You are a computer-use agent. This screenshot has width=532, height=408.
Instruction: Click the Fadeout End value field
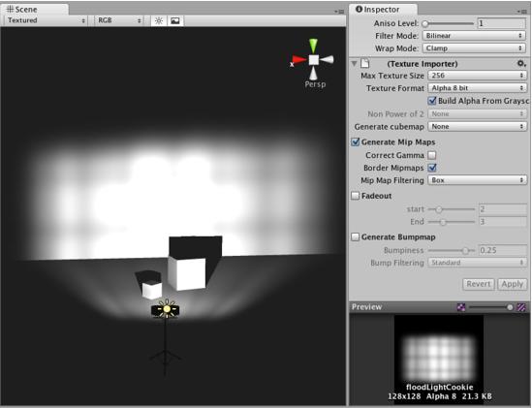pos(502,222)
